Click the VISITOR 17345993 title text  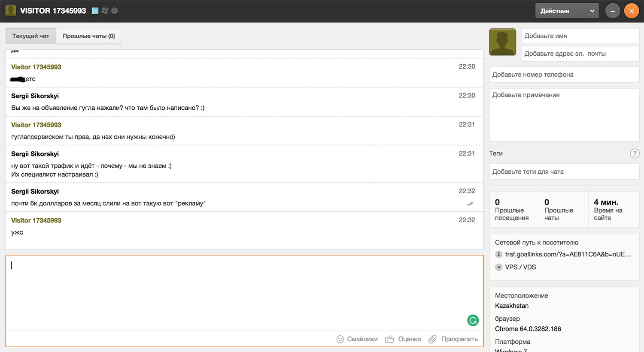click(x=53, y=11)
